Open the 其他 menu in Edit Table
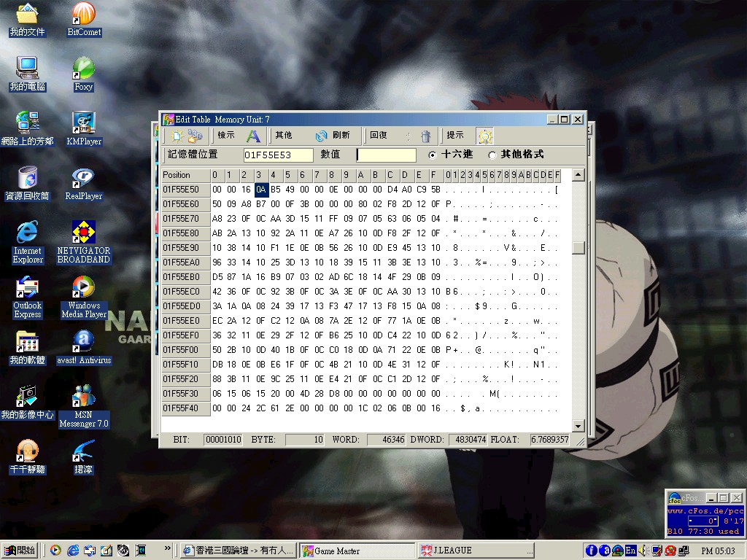Image resolution: width=747 pixels, height=560 pixels. tap(284, 135)
